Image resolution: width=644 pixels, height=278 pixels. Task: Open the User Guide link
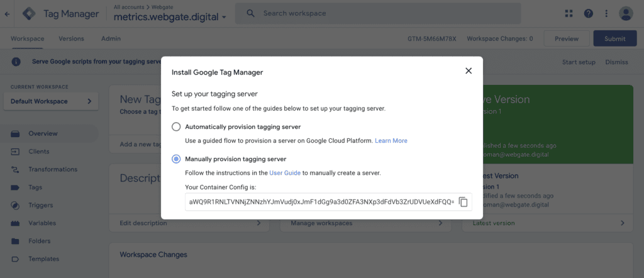(x=285, y=172)
